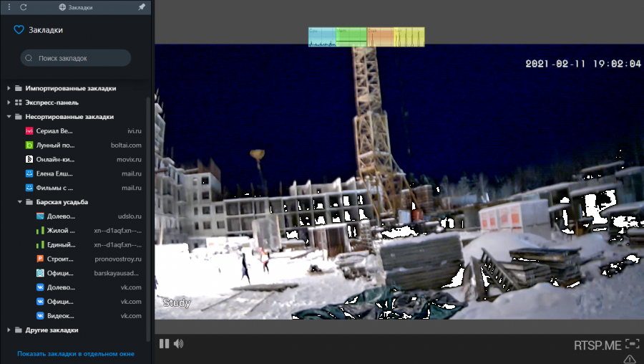This screenshot has width=644, height=364.
Task: Enter fullscreen mode in video player
Action: point(632,344)
